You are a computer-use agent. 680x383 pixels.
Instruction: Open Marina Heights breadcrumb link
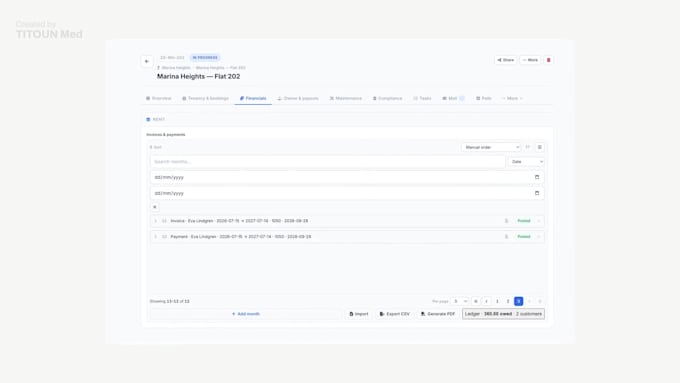[x=176, y=68]
